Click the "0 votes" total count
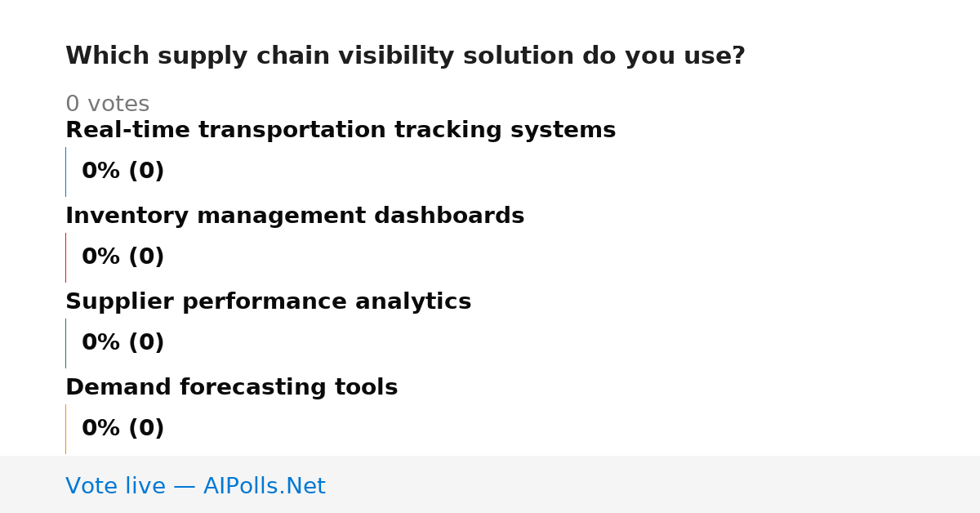Image resolution: width=980 pixels, height=513 pixels. [x=107, y=105]
